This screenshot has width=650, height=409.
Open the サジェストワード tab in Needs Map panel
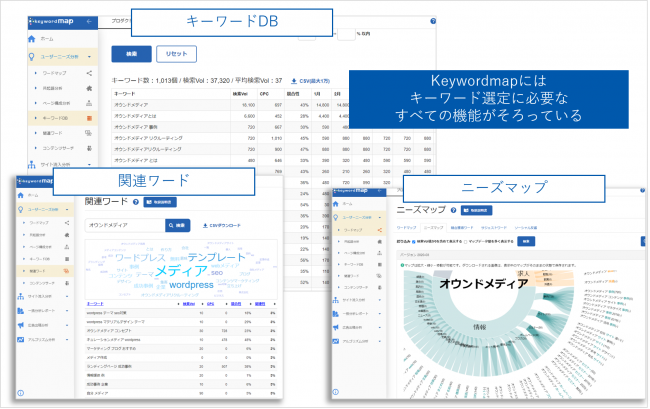coord(494,227)
